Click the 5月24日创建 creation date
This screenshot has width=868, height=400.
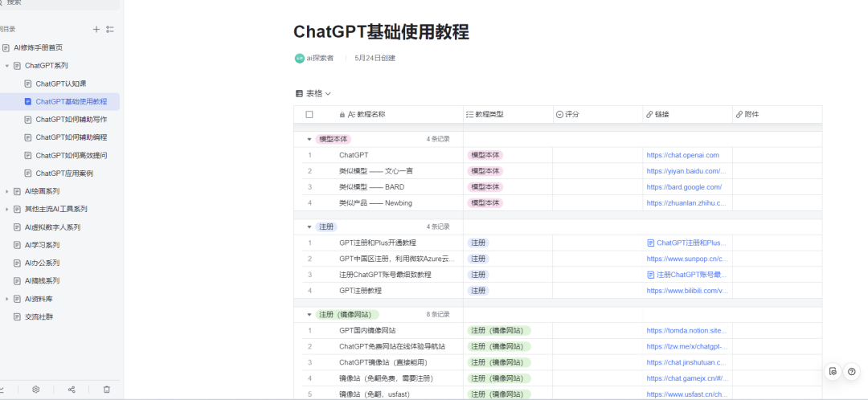coord(375,58)
